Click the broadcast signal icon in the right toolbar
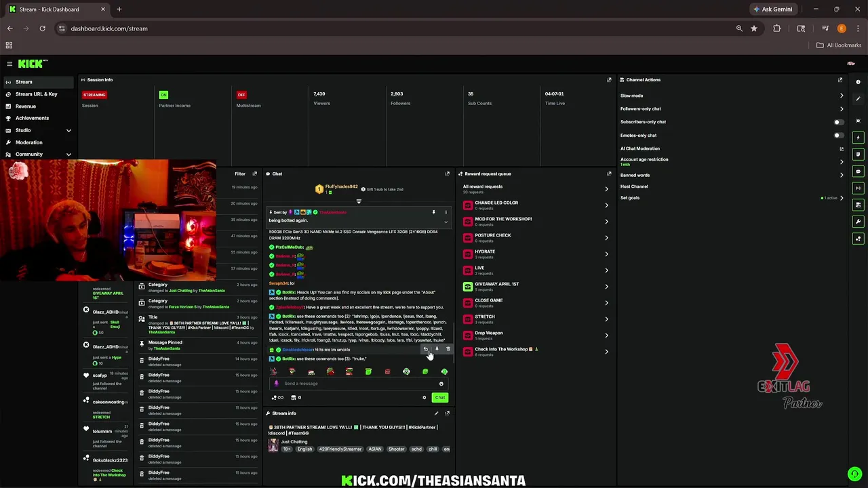Viewport: 868px width, 488px height. 858,188
